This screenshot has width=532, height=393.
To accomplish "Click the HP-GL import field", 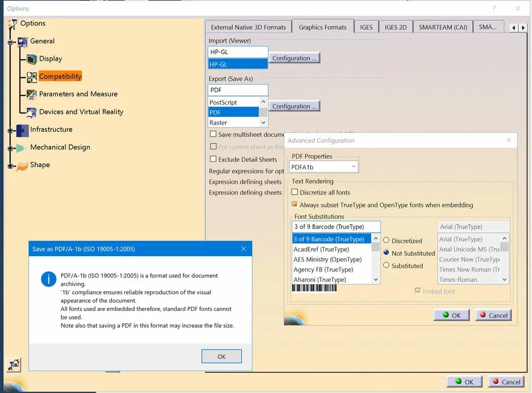I will (238, 52).
